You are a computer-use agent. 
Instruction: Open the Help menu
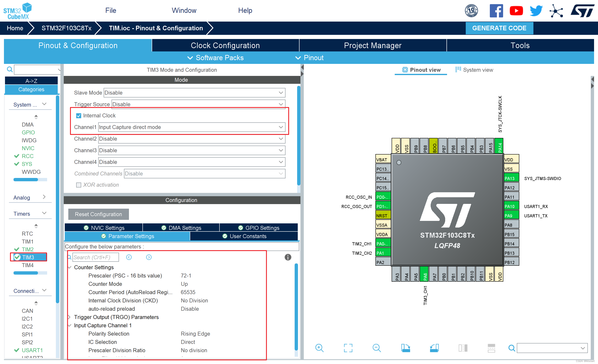click(245, 10)
